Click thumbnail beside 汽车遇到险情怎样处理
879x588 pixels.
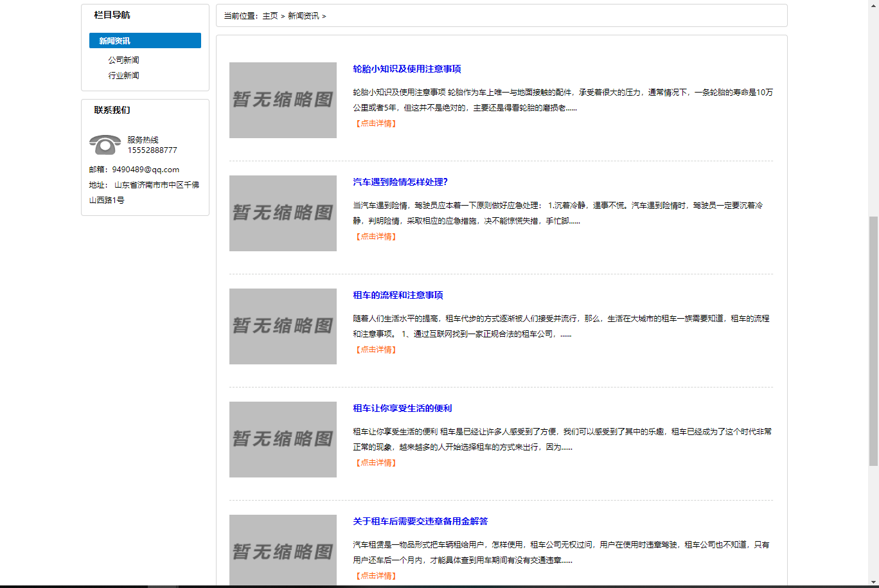tap(283, 213)
